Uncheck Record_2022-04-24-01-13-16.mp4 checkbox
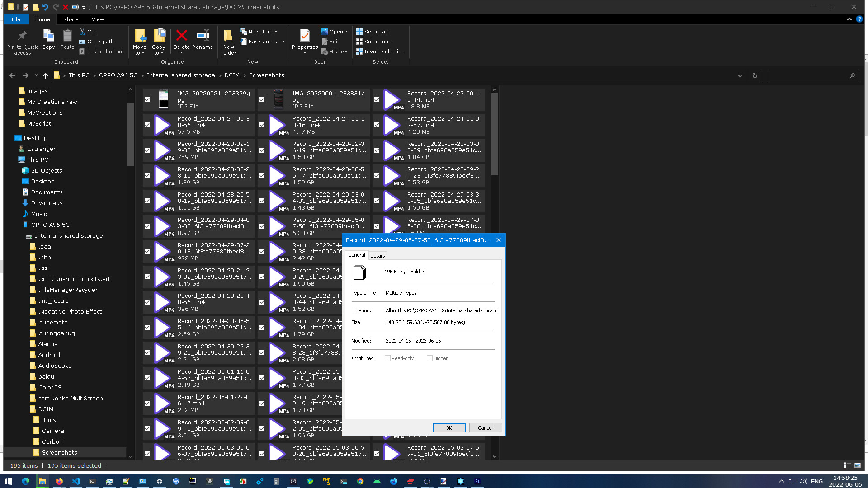The image size is (868, 488). coord(262,125)
